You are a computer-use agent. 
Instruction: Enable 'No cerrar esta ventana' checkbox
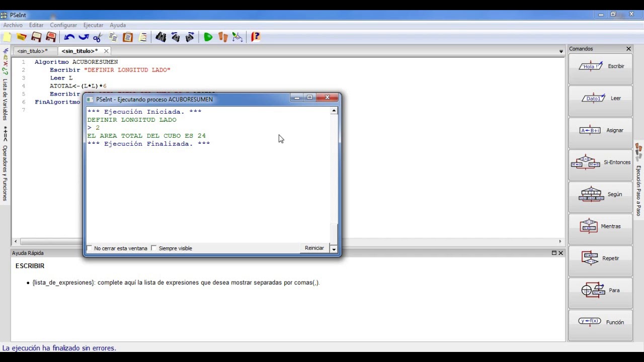90,248
